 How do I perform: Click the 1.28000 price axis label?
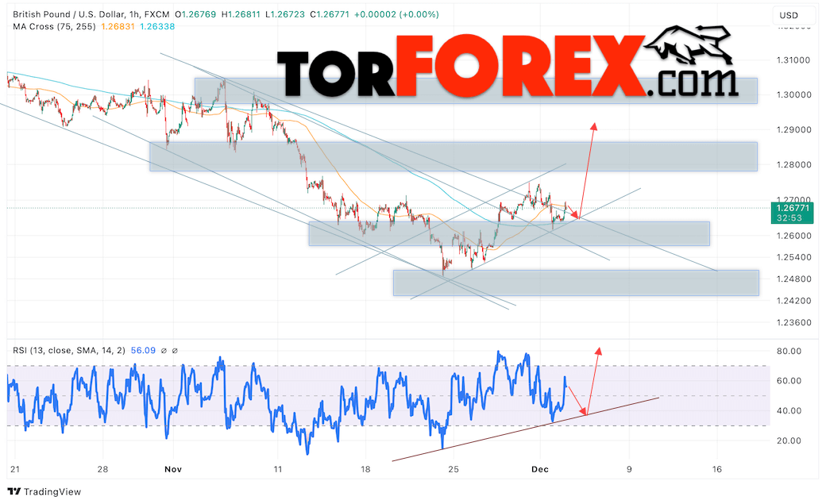(x=793, y=165)
